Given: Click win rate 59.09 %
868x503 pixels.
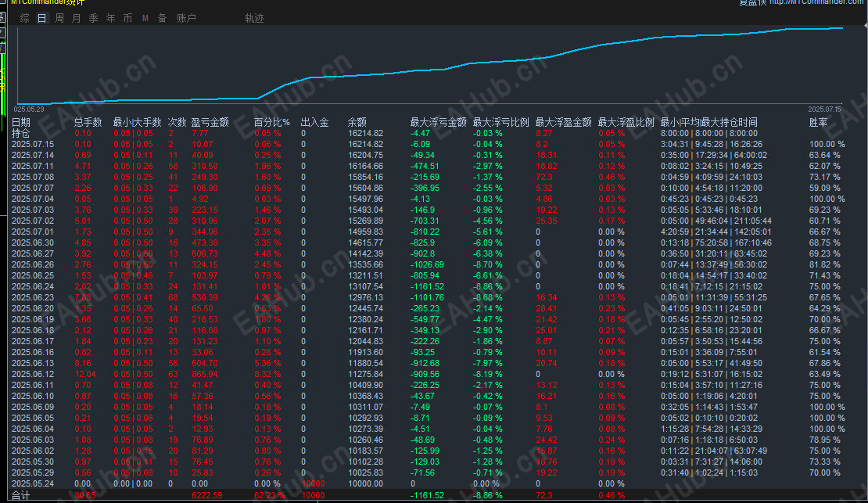Looking at the screenshot, I should (x=825, y=188).
